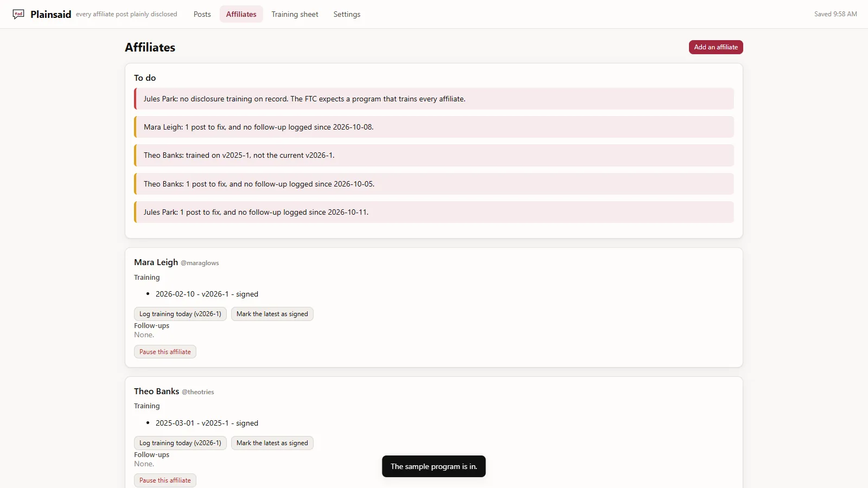The height and width of the screenshot is (488, 868).
Task: Click the Plainsaid app name
Action: tap(51, 14)
